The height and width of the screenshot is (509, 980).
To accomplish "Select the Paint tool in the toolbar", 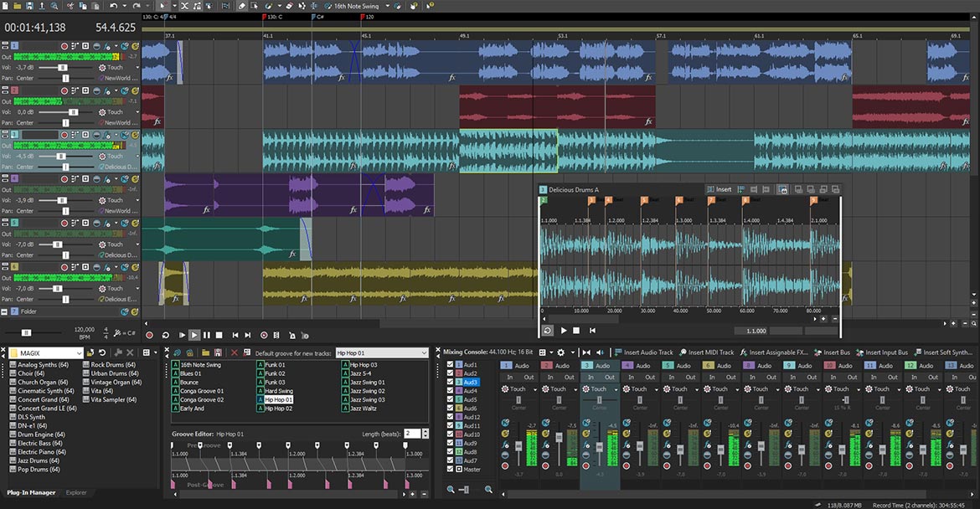I will 268,7.
